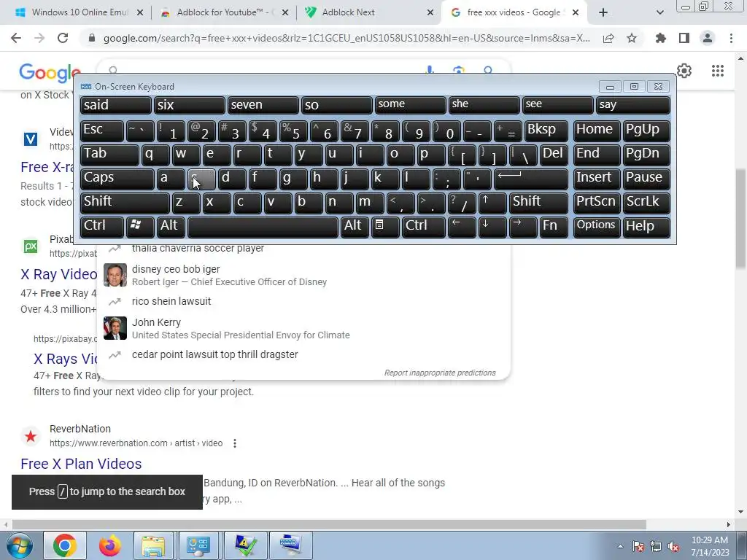Viewport: 747px width, 560px height.
Task: Switch to Adblock for Youtube tab
Action: coord(223,12)
